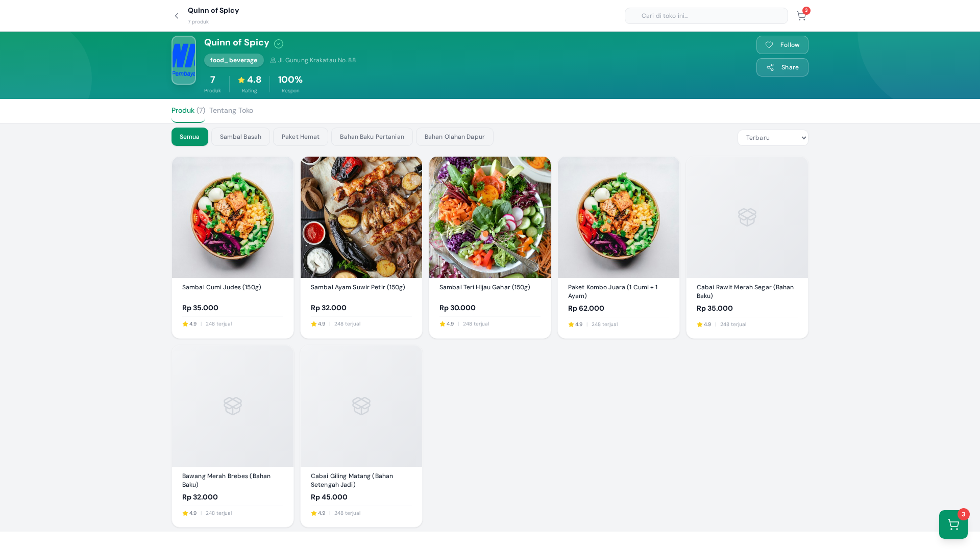The height and width of the screenshot is (551, 980).
Task: Click the Jl. Gunung Krakatau No. 88 address
Action: [317, 60]
